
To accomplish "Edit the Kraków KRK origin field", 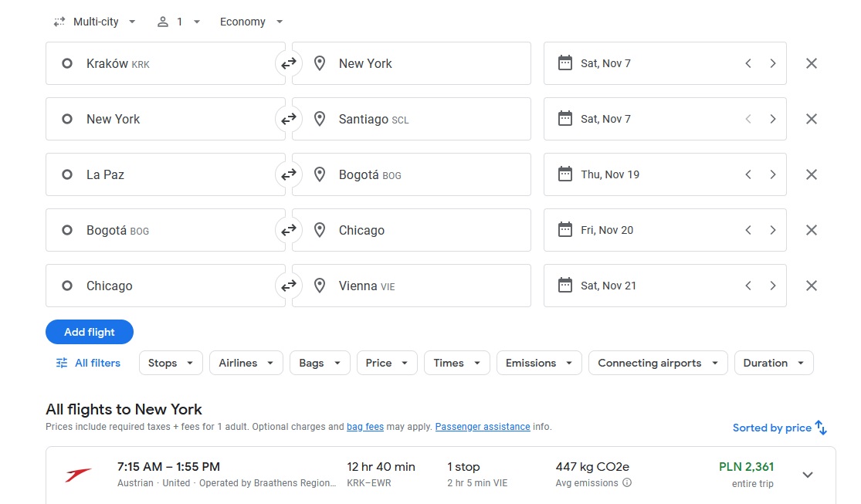I will pyautogui.click(x=165, y=64).
